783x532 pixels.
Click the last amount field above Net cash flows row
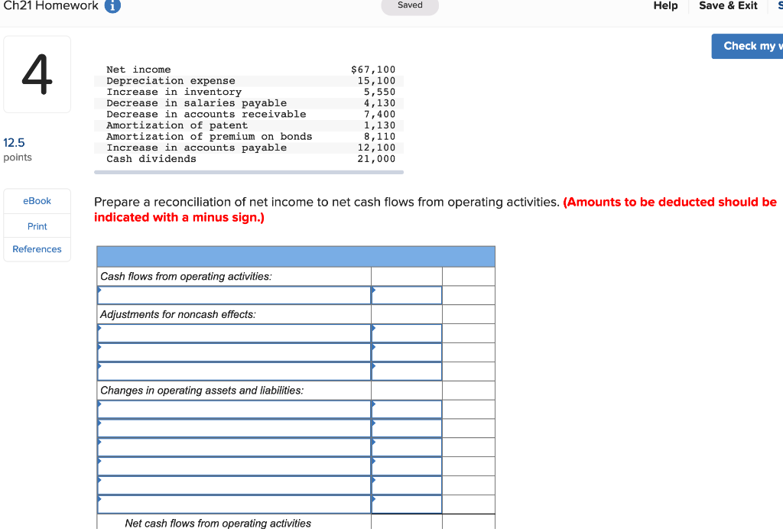click(407, 504)
